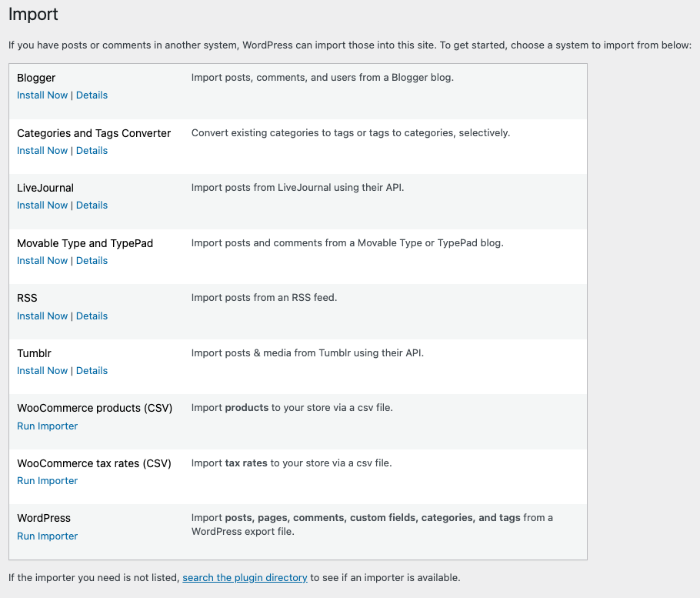Click the WordPress export file description
This screenshot has height=598, width=700.
(372, 524)
